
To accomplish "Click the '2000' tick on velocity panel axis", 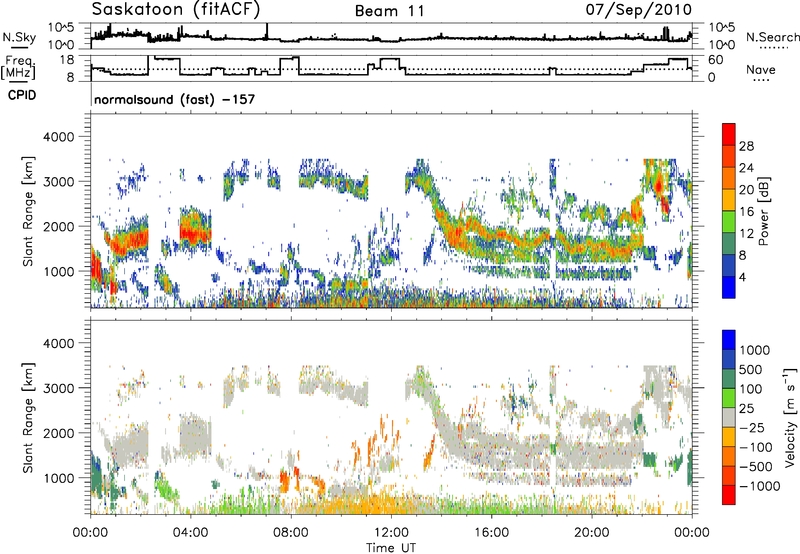I will 59,433.
